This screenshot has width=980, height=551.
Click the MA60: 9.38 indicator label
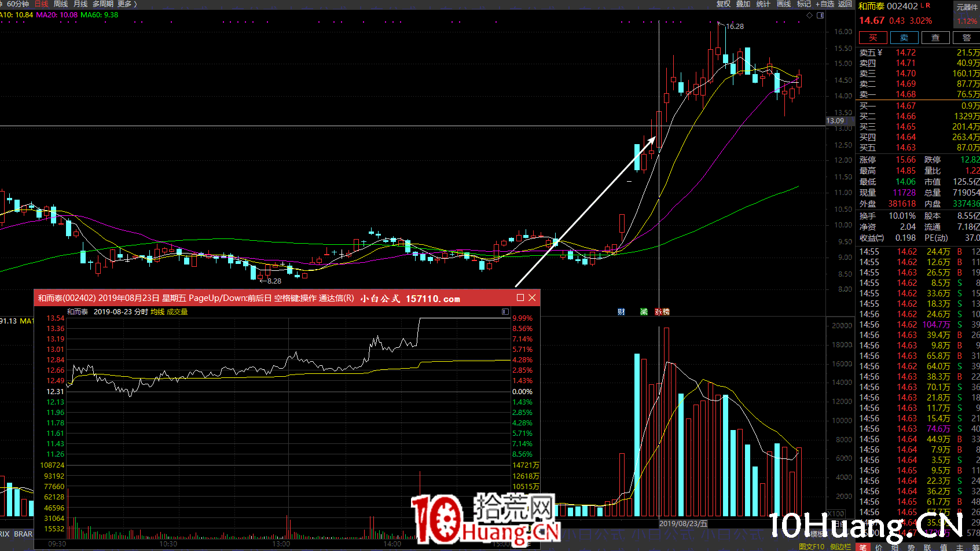click(x=99, y=15)
